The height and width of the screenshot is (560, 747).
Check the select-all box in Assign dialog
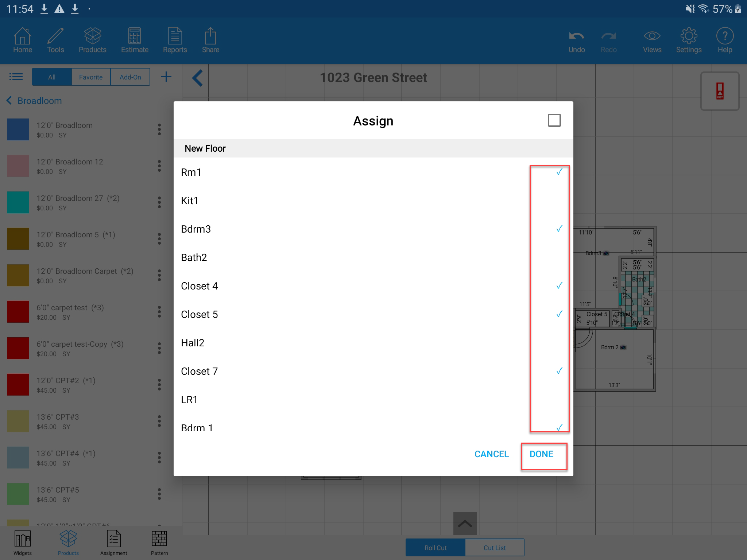pos(554,120)
